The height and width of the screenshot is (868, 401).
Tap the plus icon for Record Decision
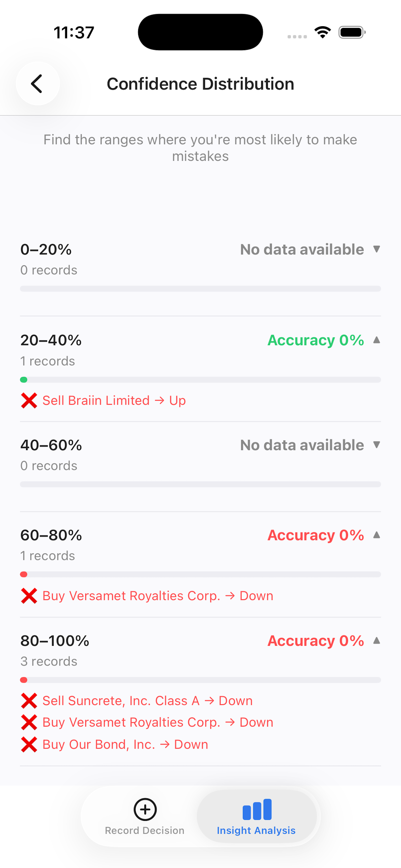point(145,809)
